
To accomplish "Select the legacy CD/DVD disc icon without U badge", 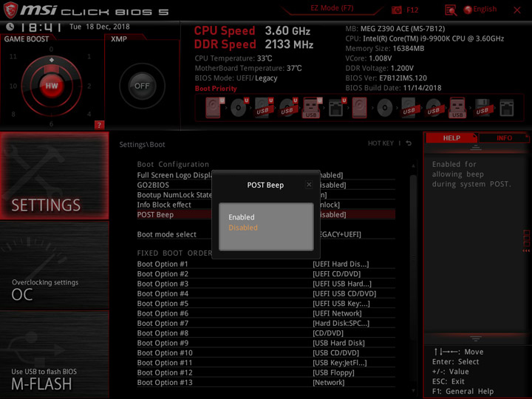I will (385, 108).
